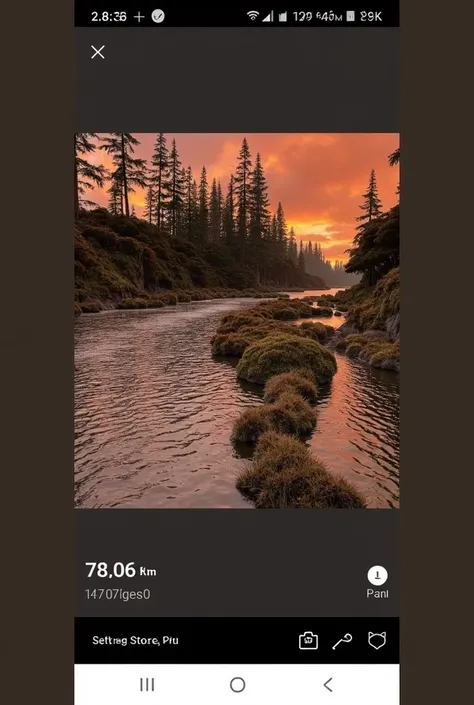Tap the plus icon in the status bar
Image resolution: width=474 pixels, height=705 pixels.
pyautogui.click(x=139, y=17)
